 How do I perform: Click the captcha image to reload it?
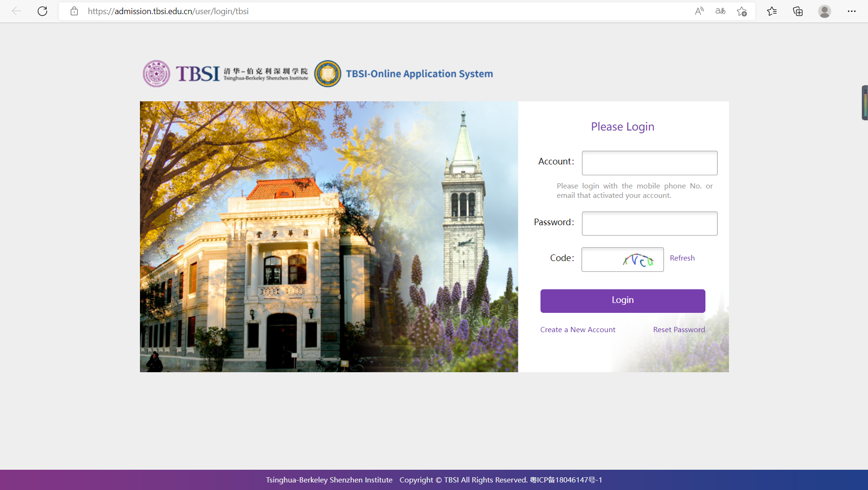tap(639, 260)
